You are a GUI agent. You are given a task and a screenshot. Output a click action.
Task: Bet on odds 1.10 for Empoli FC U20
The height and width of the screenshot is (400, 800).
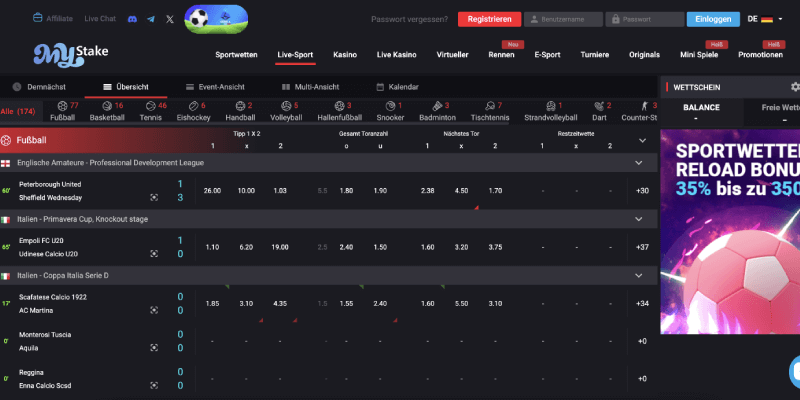(x=212, y=247)
